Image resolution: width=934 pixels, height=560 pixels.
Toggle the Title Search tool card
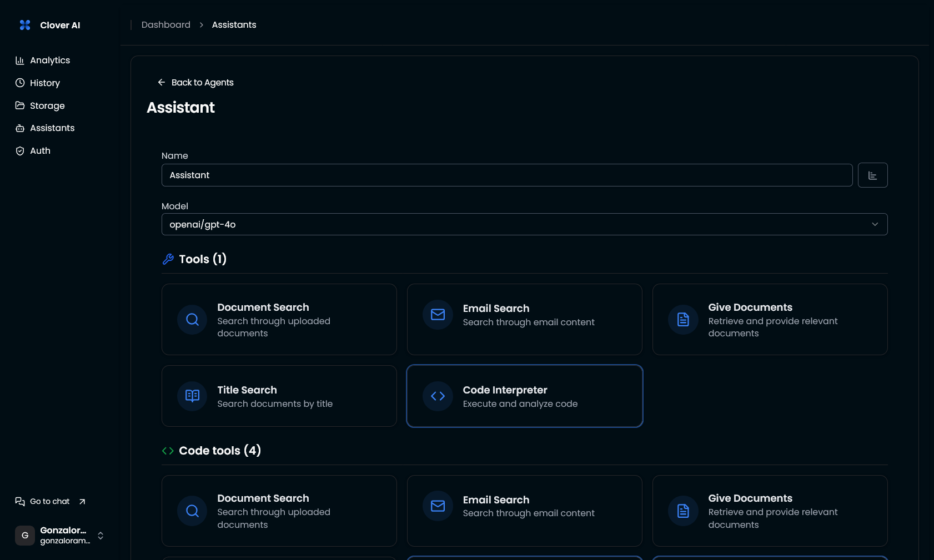pyautogui.click(x=279, y=396)
